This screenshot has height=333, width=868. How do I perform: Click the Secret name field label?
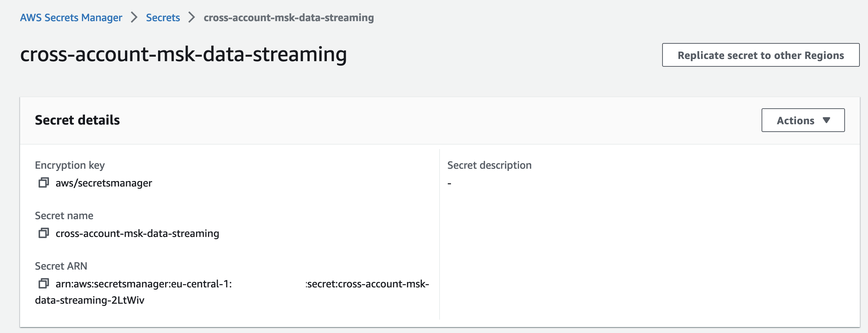click(64, 215)
